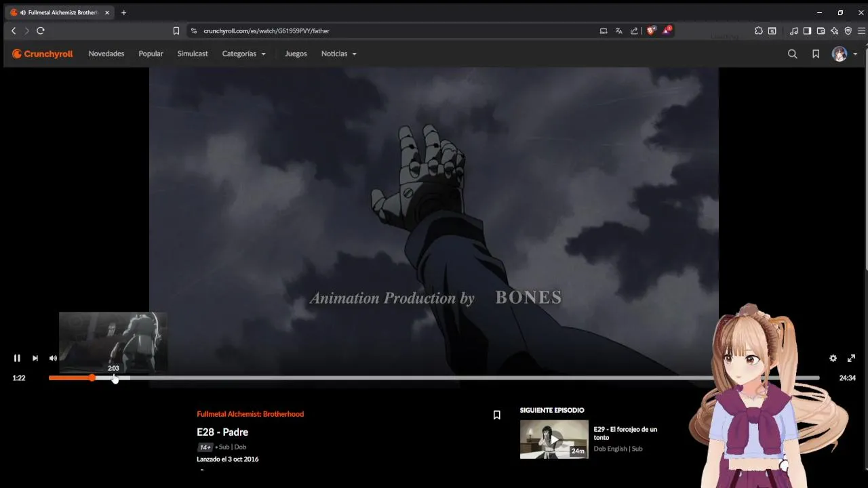Select the Fullmetal Alchemist: Brotherhood tab
The height and width of the screenshot is (488, 868).
pyautogui.click(x=60, y=12)
